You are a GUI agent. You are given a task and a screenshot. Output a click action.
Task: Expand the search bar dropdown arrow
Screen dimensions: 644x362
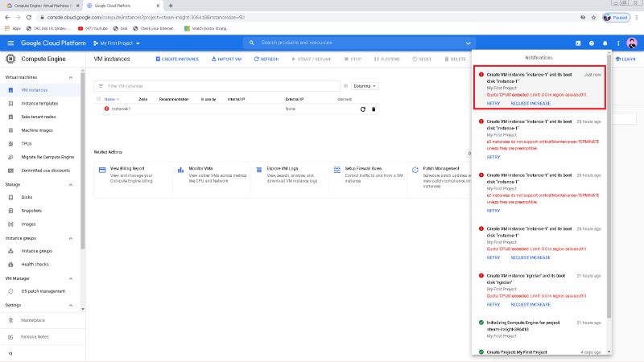tap(468, 43)
